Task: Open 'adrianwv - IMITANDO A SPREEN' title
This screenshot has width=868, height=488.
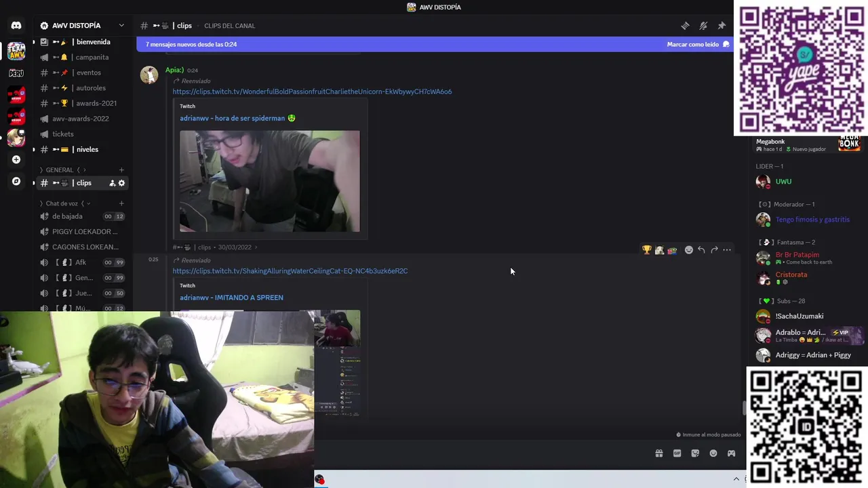Action: (231, 298)
